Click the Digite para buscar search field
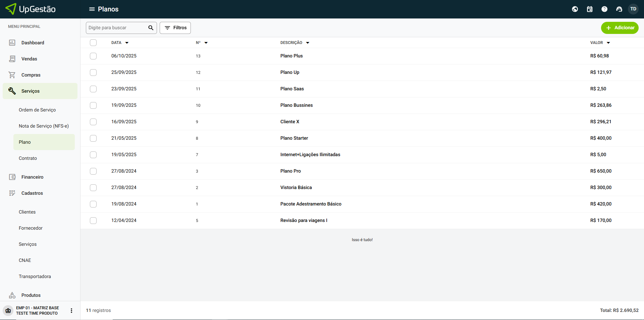This screenshot has height=320, width=644. point(116,28)
